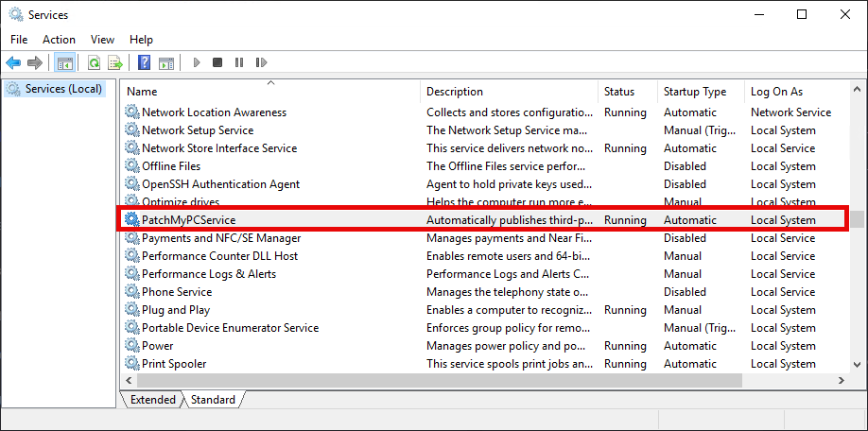Sort by the Startup Type column header
The width and height of the screenshot is (868, 431).
pyautogui.click(x=695, y=92)
